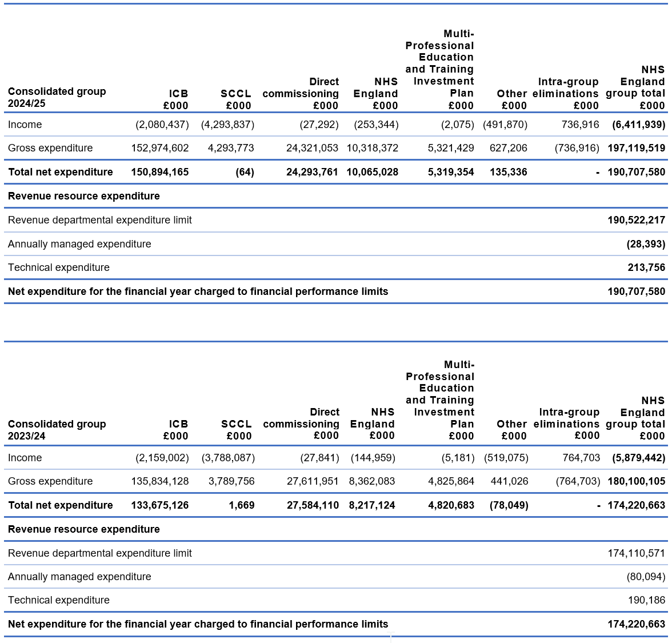The image size is (672, 643).
Task: Click the 174,110,571 revenue departmental limit figure
Action: click(x=636, y=553)
